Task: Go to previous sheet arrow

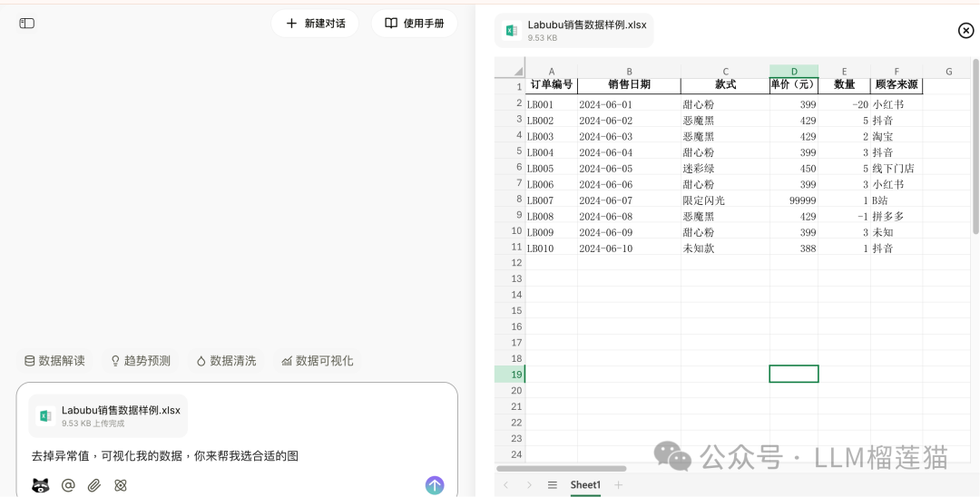Action: (506, 485)
